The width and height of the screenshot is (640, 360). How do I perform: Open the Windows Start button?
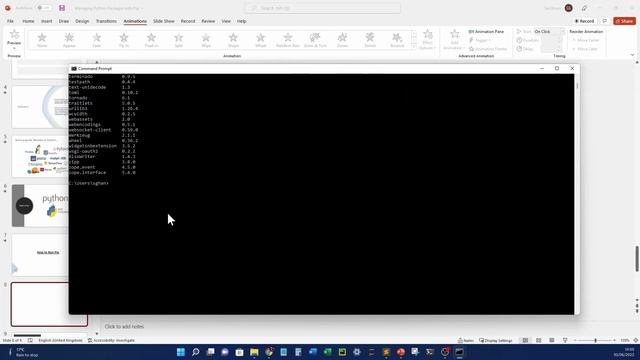point(180,352)
